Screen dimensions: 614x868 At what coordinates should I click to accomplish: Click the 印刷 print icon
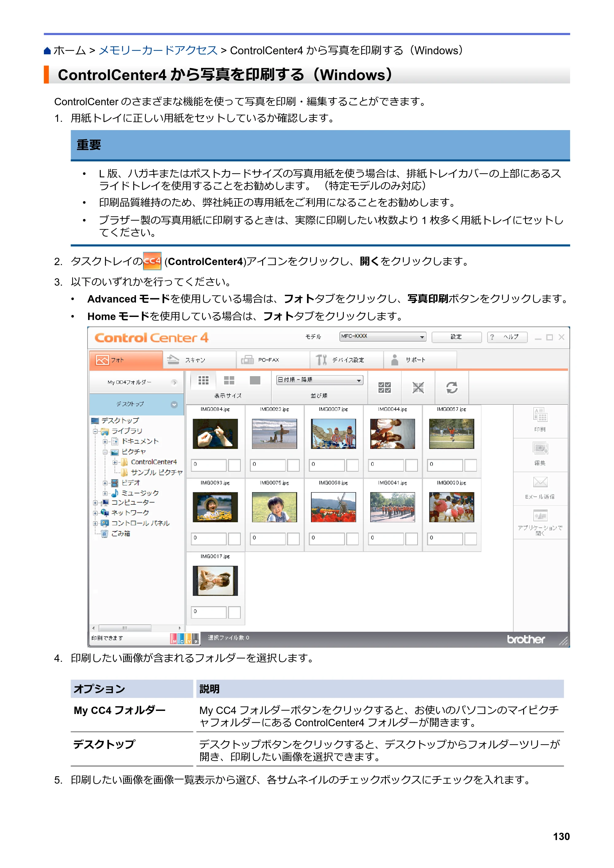(540, 415)
